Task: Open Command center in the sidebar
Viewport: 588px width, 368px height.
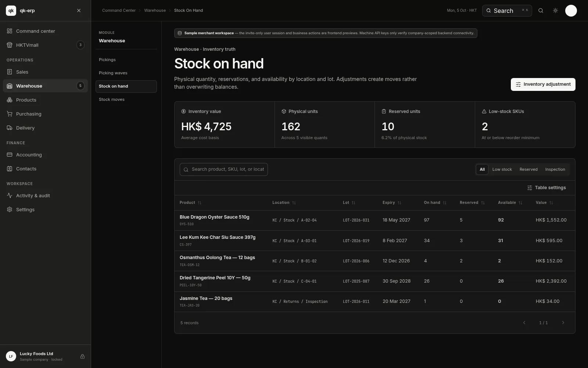Action: click(45, 31)
